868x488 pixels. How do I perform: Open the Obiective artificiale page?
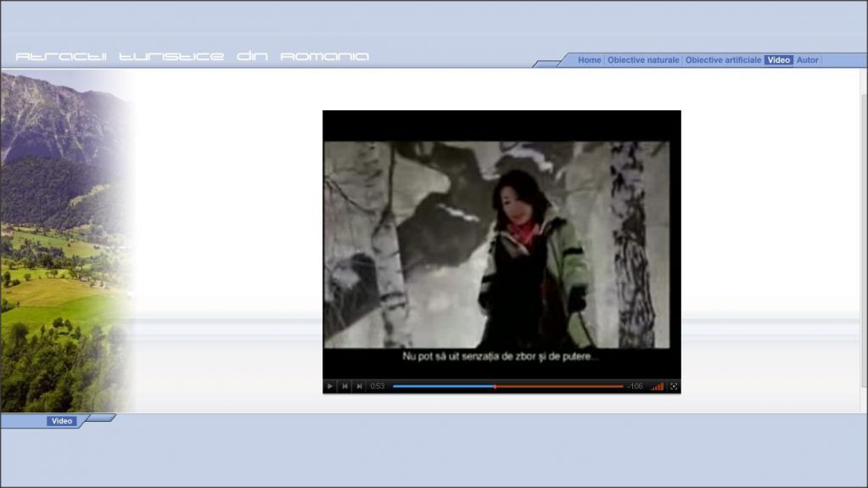(x=723, y=60)
